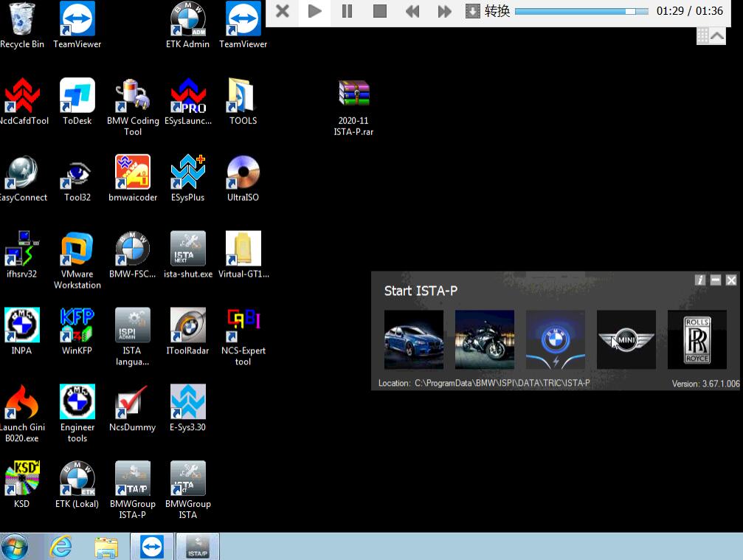Launch BMW-FSC shortcut
The image size is (743, 560).
pyautogui.click(x=133, y=255)
